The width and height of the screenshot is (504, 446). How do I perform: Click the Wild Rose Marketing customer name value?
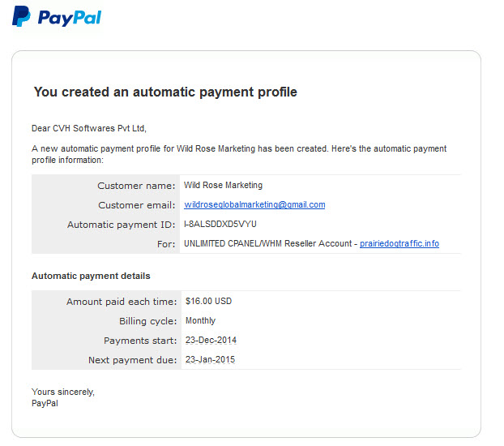pyautogui.click(x=223, y=185)
